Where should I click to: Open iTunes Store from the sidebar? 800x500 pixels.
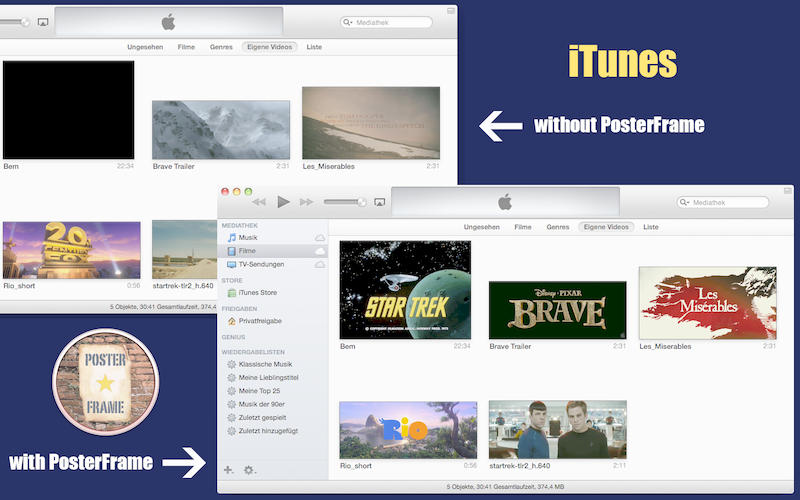point(258,293)
